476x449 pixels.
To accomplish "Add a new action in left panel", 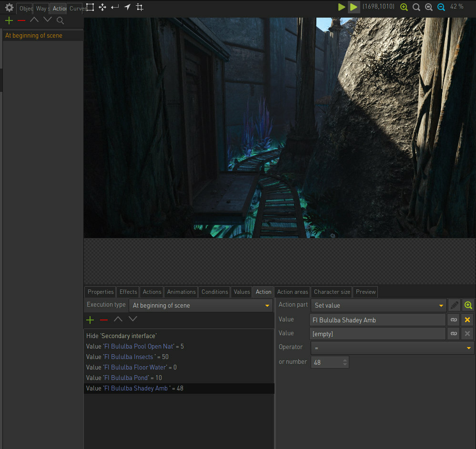I will click(9, 20).
